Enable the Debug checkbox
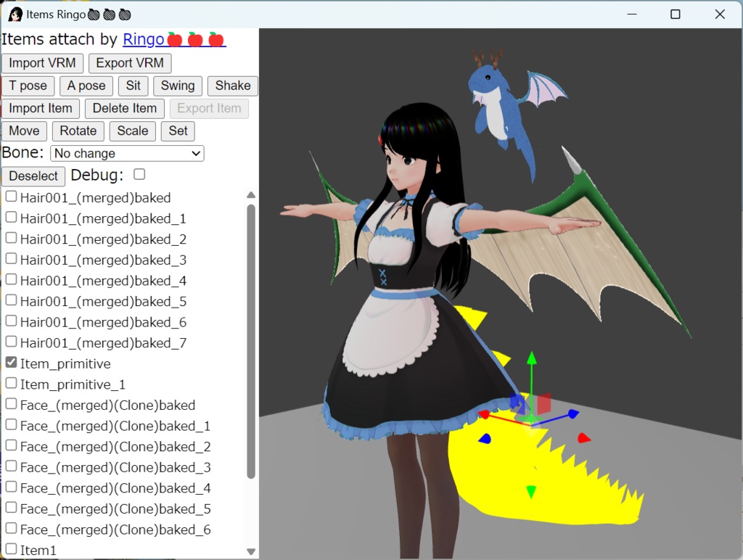The height and width of the screenshot is (560, 743). tap(139, 174)
